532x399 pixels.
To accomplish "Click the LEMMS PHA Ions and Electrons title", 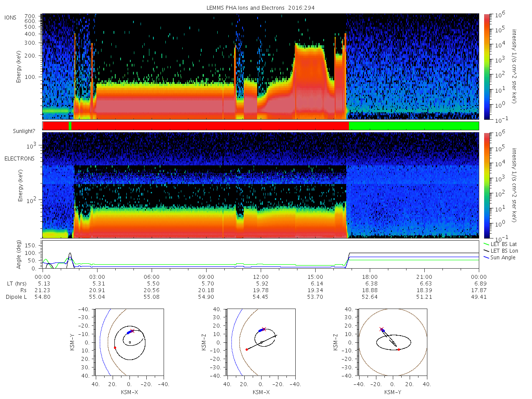I will click(x=261, y=8).
